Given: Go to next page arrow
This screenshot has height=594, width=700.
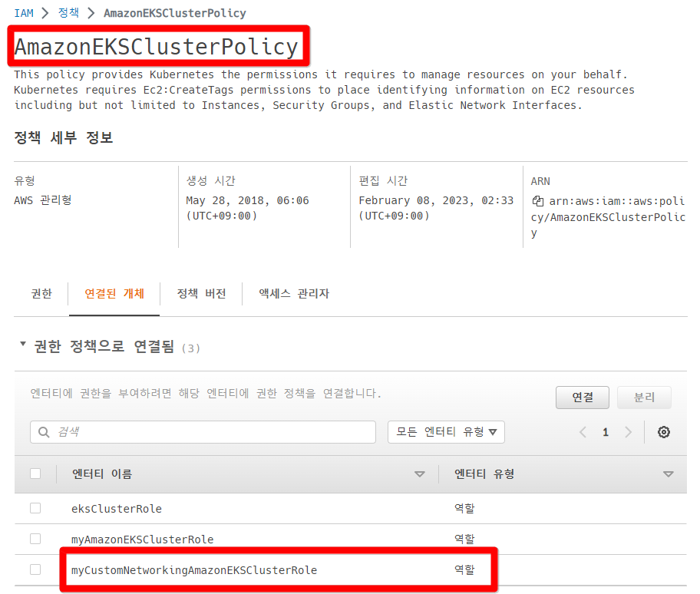Looking at the screenshot, I should [x=628, y=432].
